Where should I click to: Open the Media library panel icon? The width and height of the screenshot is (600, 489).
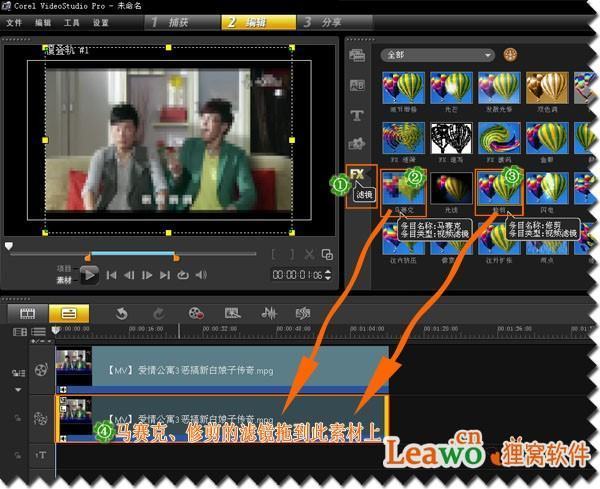tap(357, 56)
